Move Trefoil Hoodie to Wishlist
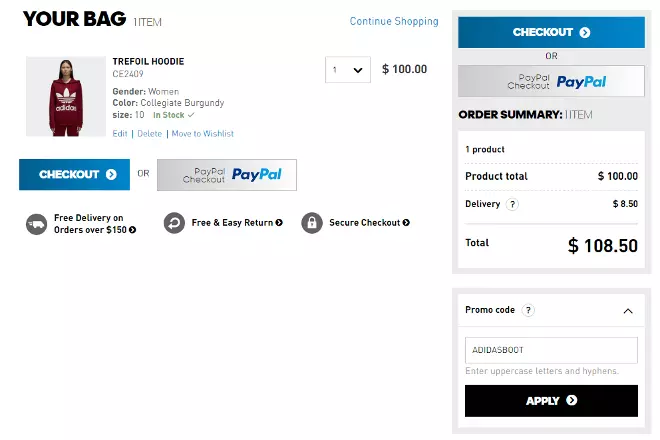 coord(202,133)
